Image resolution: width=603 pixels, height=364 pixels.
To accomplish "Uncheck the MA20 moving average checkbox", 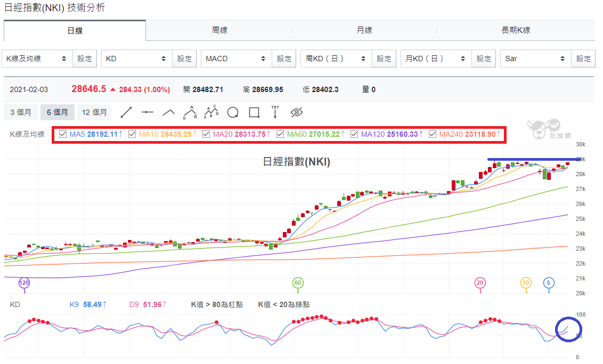I will (206, 134).
